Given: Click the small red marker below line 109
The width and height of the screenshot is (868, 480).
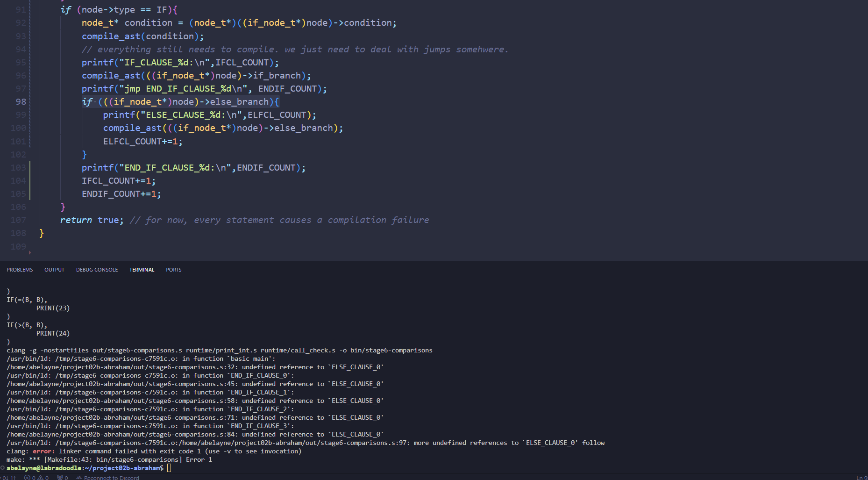Looking at the screenshot, I should (30, 253).
